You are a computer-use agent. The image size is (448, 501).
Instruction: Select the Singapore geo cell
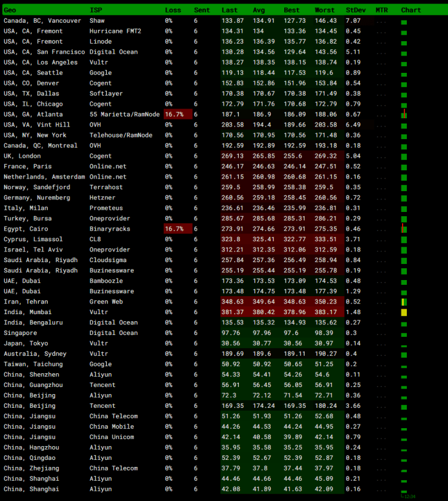[x=20, y=333]
